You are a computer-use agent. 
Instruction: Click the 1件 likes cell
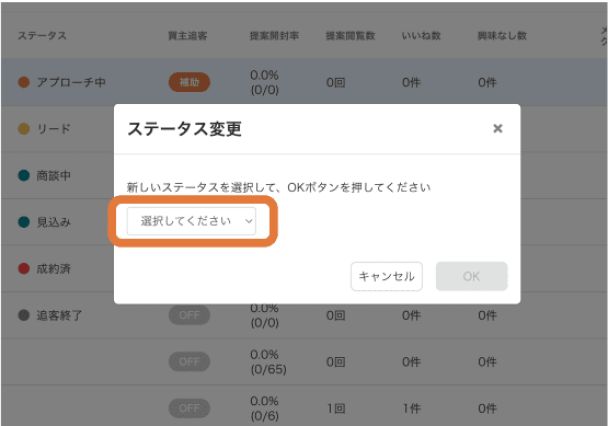[x=411, y=409]
